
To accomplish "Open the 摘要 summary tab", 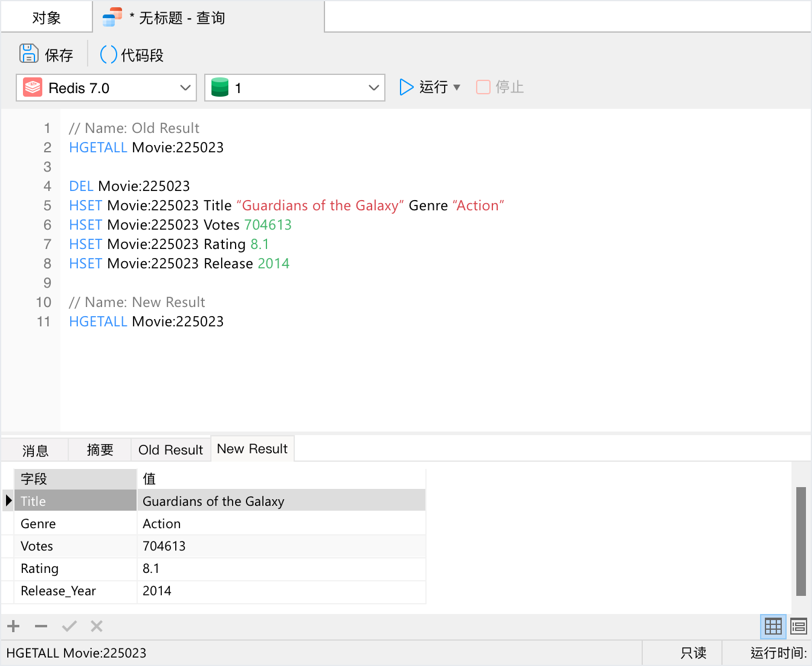I will click(x=100, y=450).
